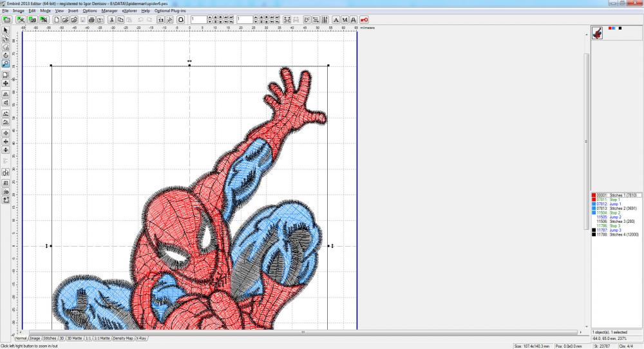Click black color swatch beside Stitches 4
644x349 pixels.
pyautogui.click(x=594, y=234)
